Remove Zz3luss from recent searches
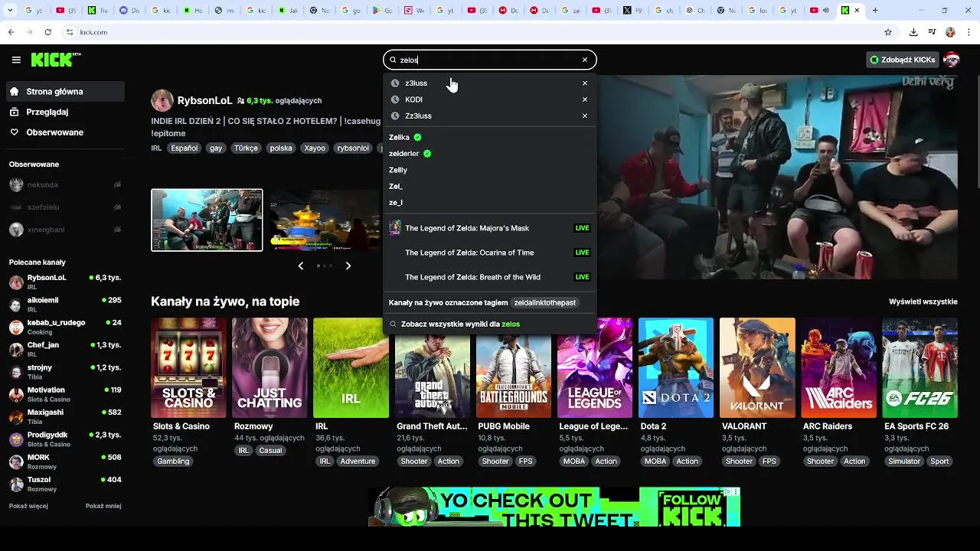The width and height of the screenshot is (980, 551). [585, 116]
